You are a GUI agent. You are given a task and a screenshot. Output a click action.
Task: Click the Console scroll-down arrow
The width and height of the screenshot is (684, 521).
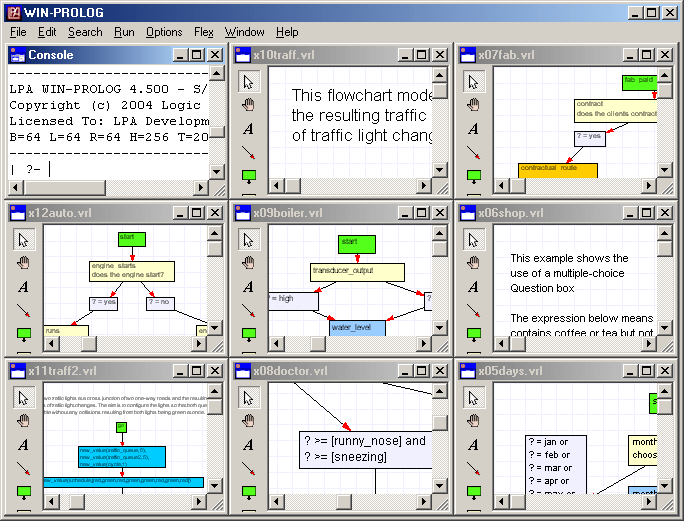(x=217, y=171)
